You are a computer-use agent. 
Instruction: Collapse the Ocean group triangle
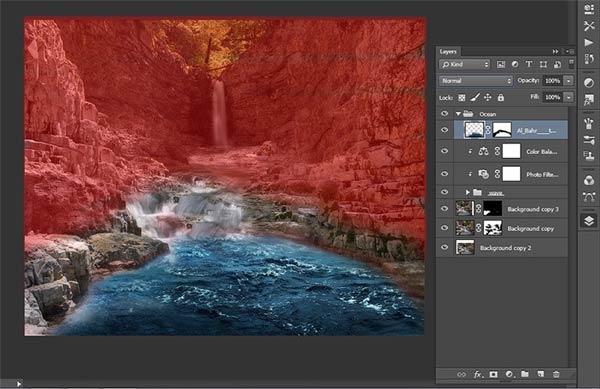point(458,114)
